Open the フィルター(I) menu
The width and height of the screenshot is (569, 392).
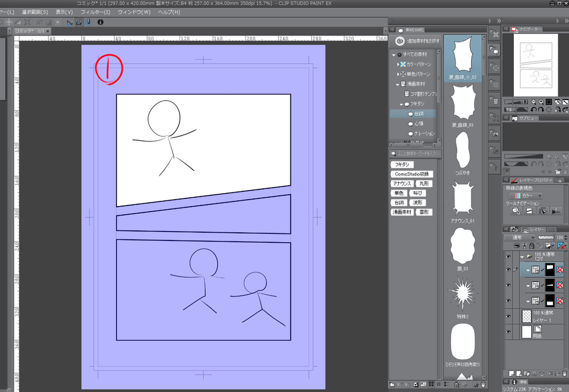(x=95, y=12)
